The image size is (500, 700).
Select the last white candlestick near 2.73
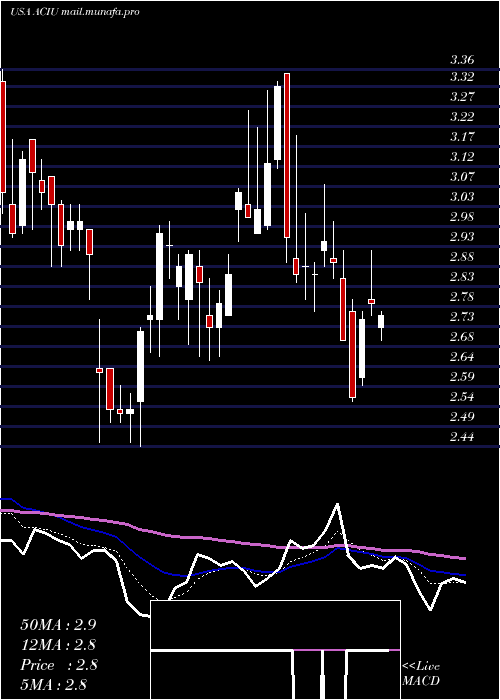[381, 321]
